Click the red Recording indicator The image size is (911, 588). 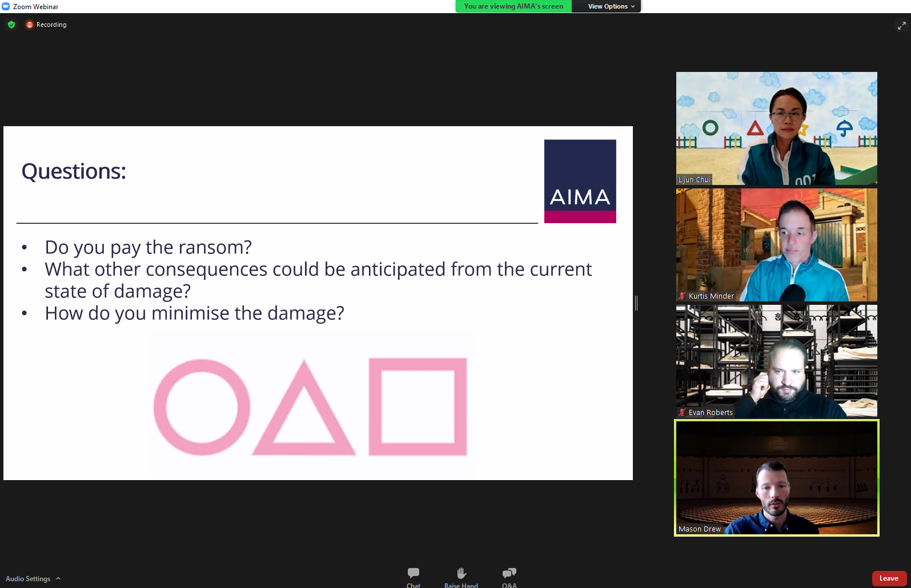tap(30, 25)
